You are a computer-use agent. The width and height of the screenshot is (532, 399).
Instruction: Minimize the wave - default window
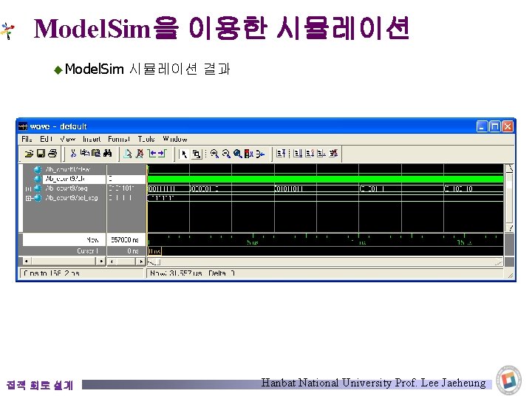click(482, 126)
